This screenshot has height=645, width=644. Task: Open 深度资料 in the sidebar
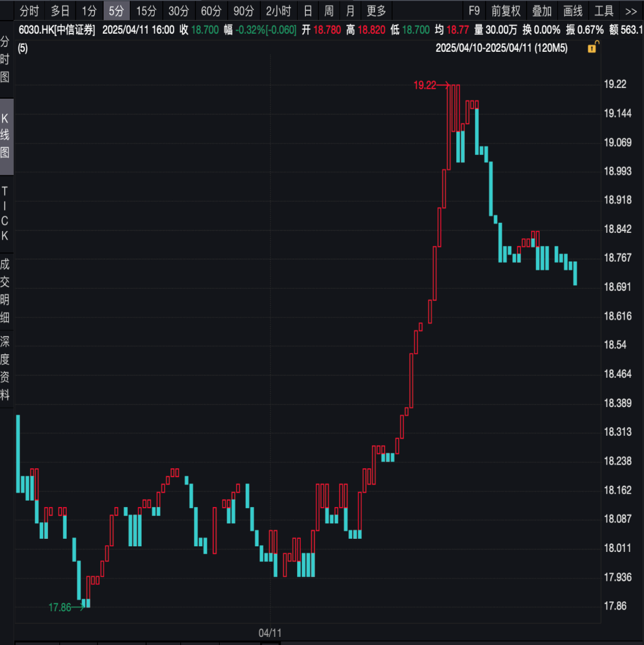tap(6, 368)
